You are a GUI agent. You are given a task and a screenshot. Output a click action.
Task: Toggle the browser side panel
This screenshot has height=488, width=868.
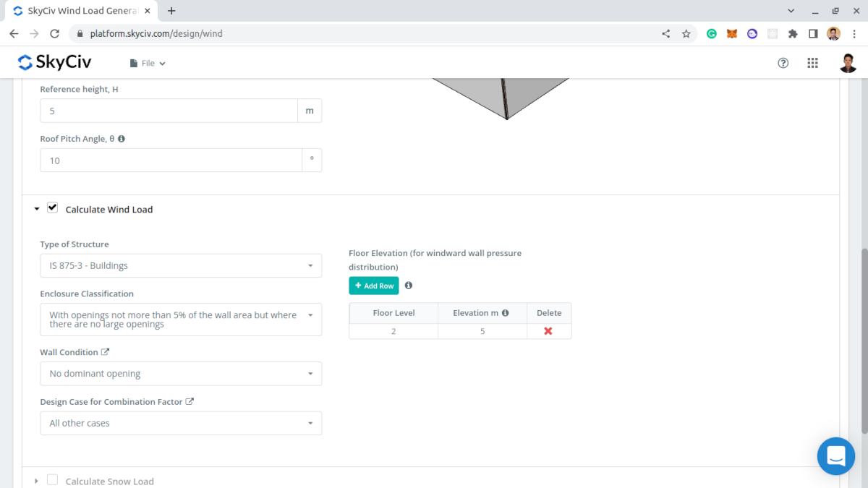(x=813, y=33)
